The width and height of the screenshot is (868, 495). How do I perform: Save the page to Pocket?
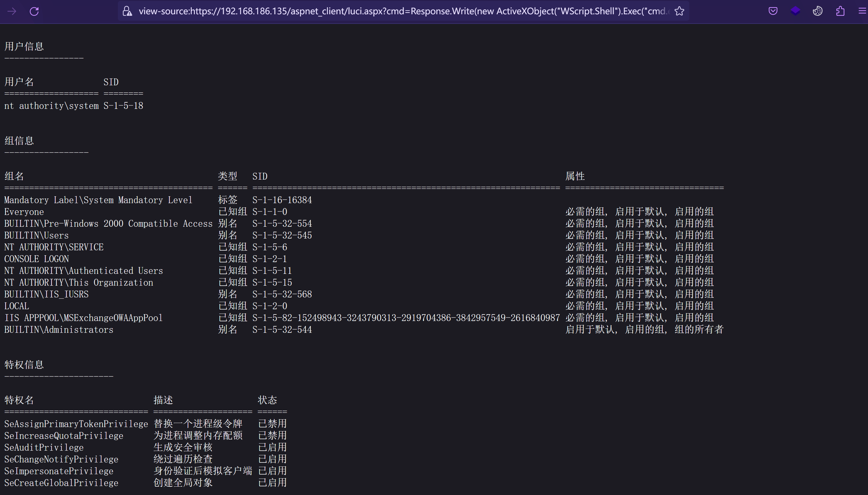tap(773, 11)
